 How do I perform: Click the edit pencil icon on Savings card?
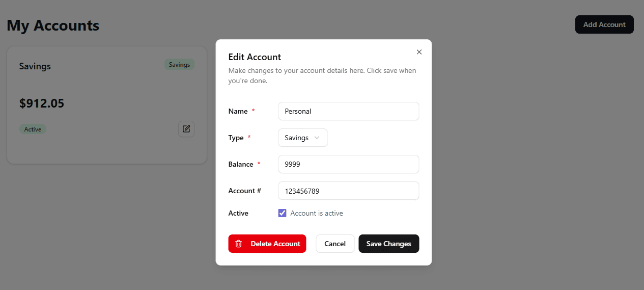point(186,129)
